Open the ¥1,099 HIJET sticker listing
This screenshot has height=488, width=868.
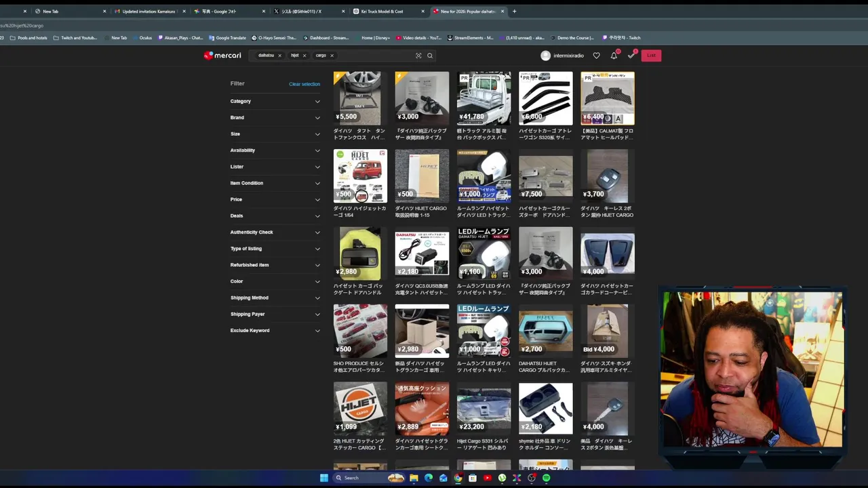click(360, 416)
